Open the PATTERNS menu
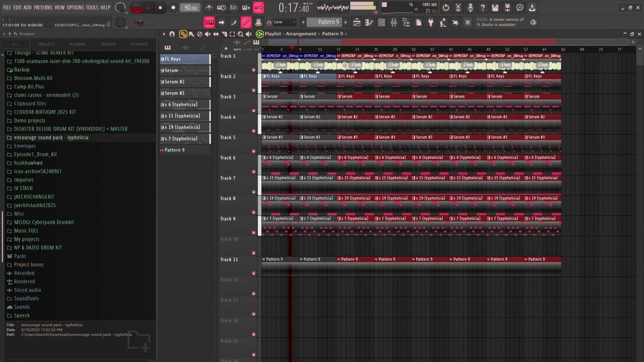 43,8
